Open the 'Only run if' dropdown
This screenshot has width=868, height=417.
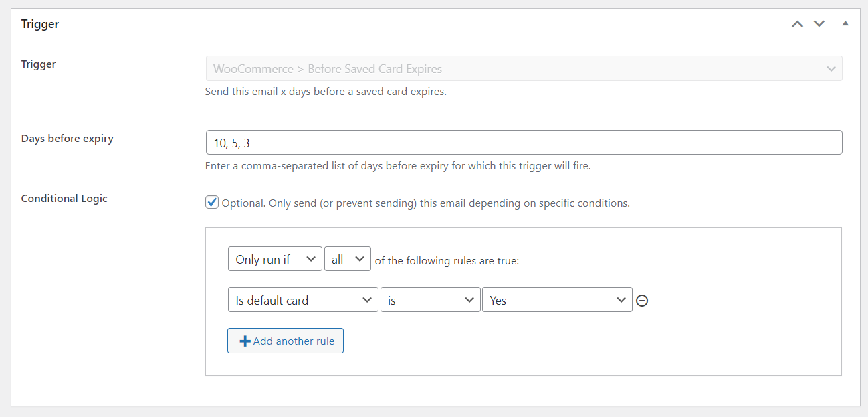pos(274,258)
